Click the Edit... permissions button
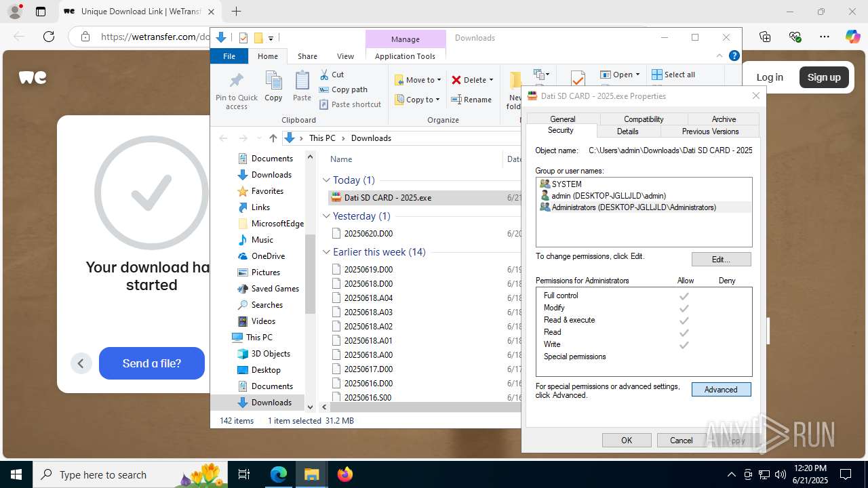Image resolution: width=868 pixels, height=488 pixels. (x=721, y=260)
